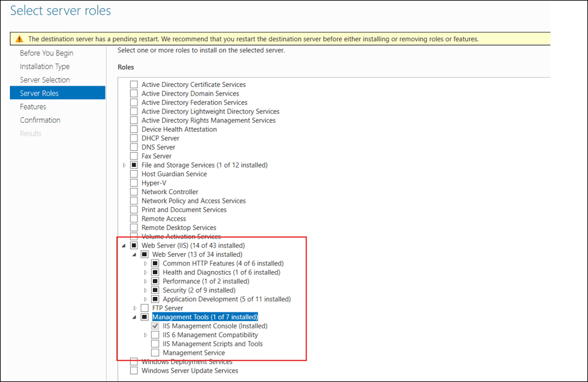The width and height of the screenshot is (588, 382).
Task: Toggle Application Development checkbox
Action: click(155, 299)
